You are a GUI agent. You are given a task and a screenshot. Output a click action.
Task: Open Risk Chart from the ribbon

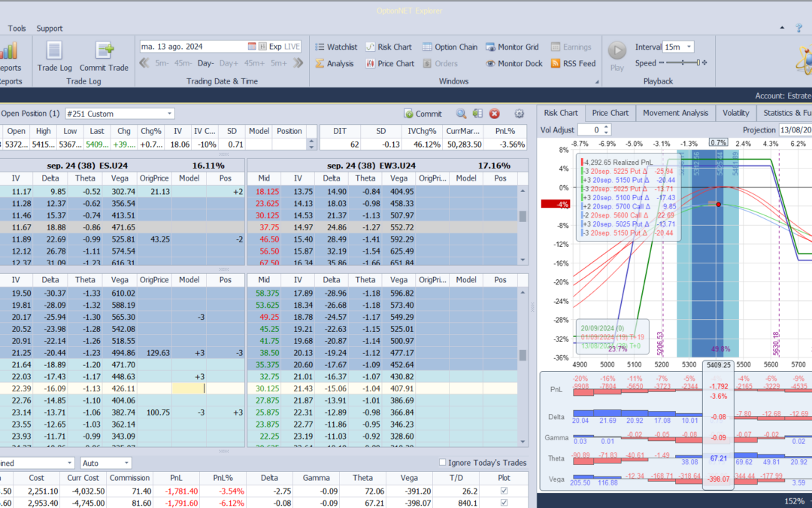pyautogui.click(x=389, y=47)
